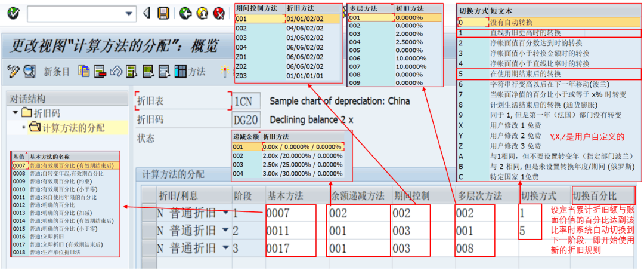Viewport: 644px width, 270px height.
Task: Select the row selector for phase 2
Action: tap(148, 230)
